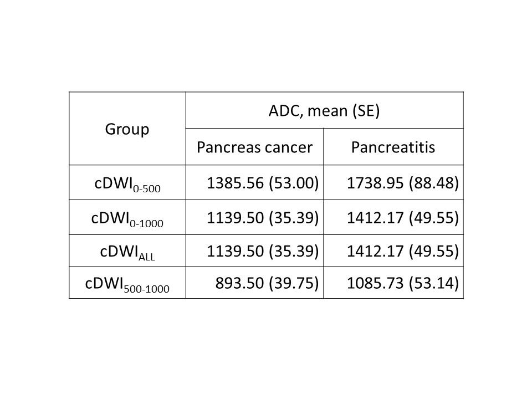Click the value 893.50 (39.75)
Image resolution: width=532 pixels, height=399 pixels.
(267, 283)
